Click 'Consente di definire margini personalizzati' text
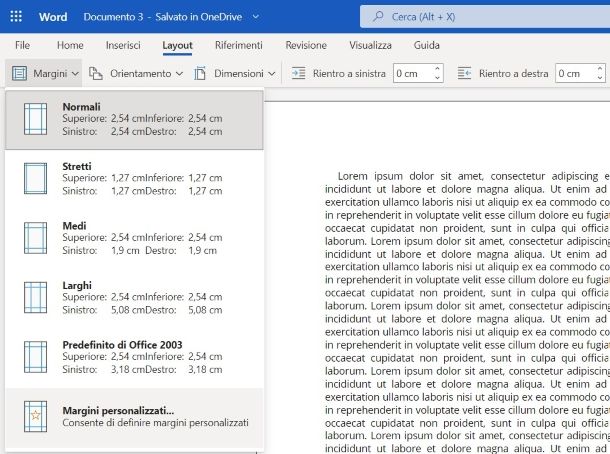The image size is (610, 454). click(155, 422)
